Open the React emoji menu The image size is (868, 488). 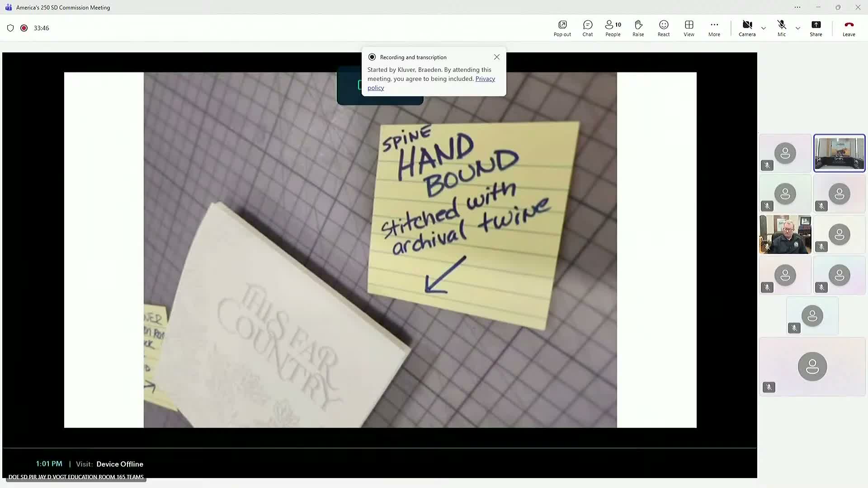coord(663,28)
